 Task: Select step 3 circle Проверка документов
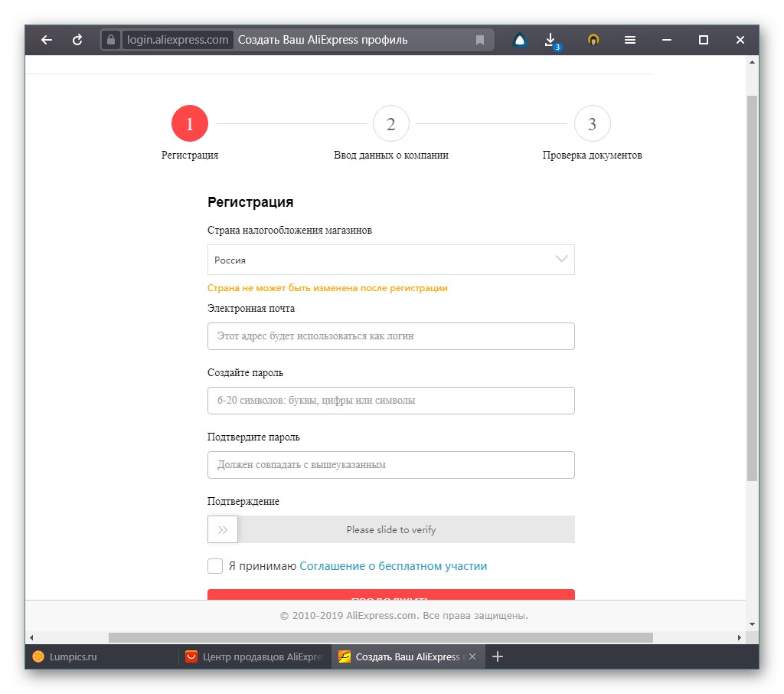[x=592, y=123]
